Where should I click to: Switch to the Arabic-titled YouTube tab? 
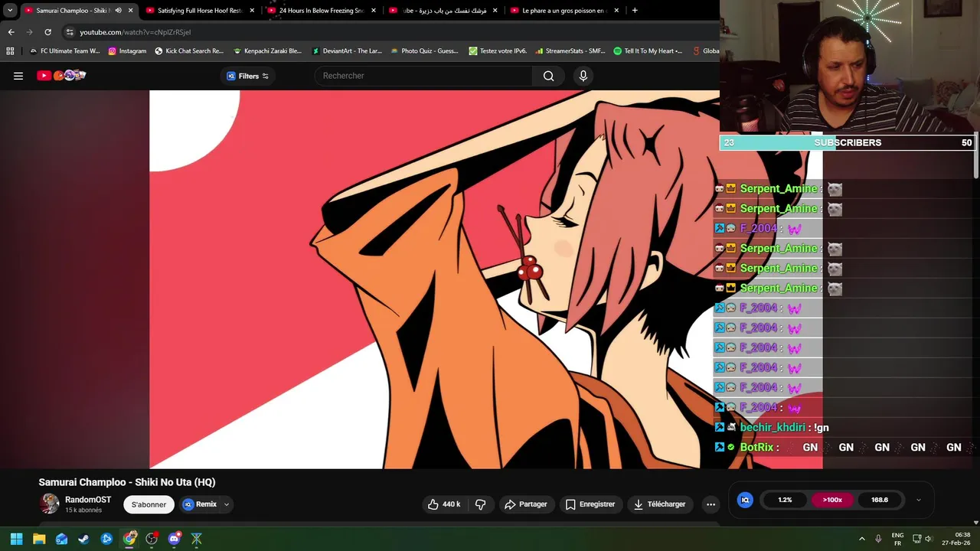point(443,11)
